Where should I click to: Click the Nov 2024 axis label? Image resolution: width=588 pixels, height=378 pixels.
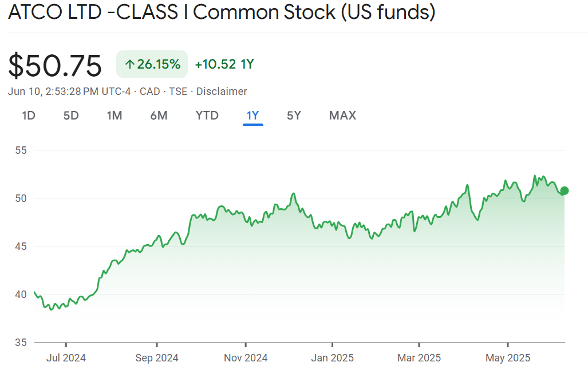pyautogui.click(x=246, y=358)
